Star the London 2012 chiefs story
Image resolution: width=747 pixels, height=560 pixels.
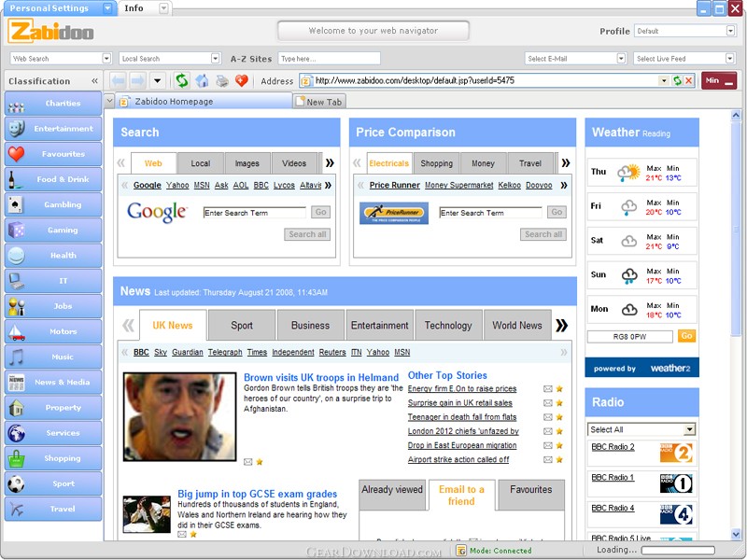pos(559,431)
